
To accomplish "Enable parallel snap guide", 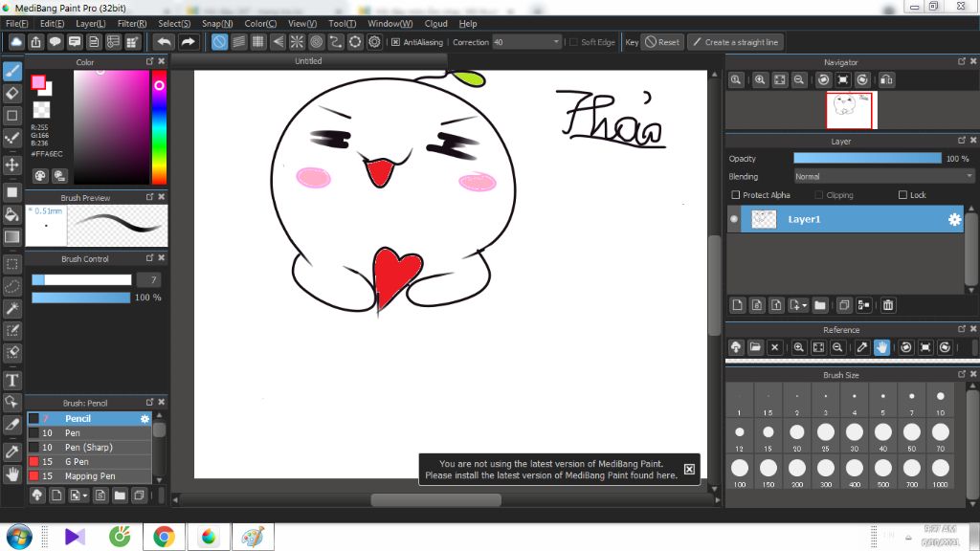I will point(238,42).
